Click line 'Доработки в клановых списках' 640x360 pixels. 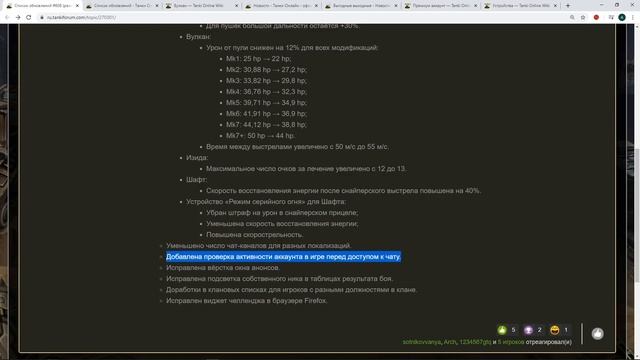(x=291, y=290)
